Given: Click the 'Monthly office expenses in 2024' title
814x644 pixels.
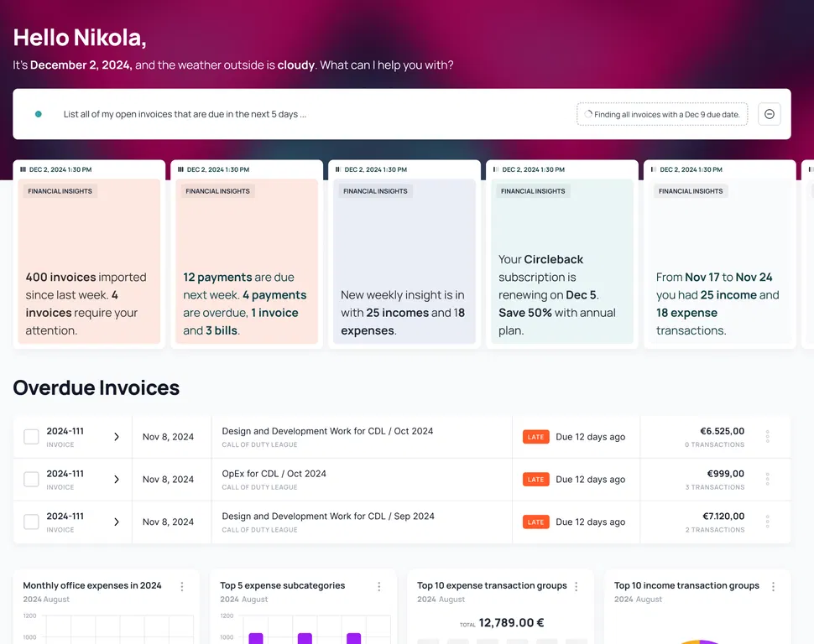Looking at the screenshot, I should [x=92, y=585].
